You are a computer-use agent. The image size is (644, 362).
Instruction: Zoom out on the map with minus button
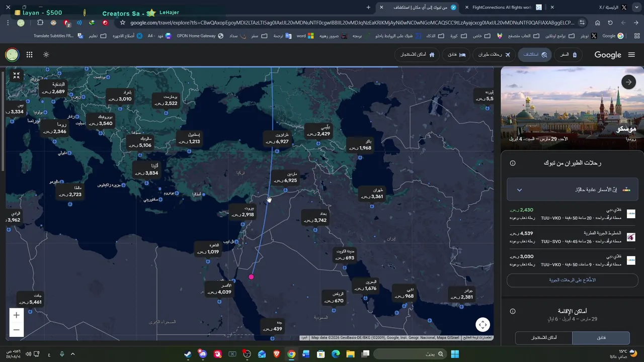point(16,330)
